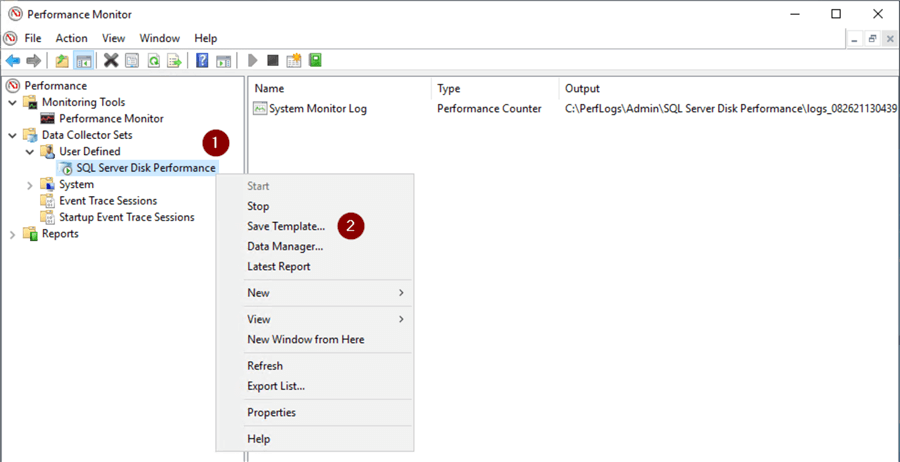The image size is (900, 462).
Task: Collapse the User Defined tree node
Action: coord(30,152)
